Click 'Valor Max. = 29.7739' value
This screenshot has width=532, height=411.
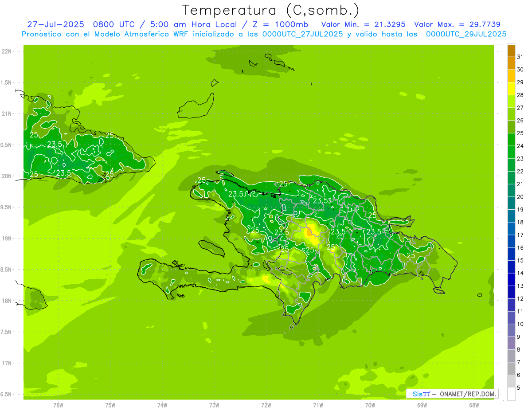click(457, 24)
